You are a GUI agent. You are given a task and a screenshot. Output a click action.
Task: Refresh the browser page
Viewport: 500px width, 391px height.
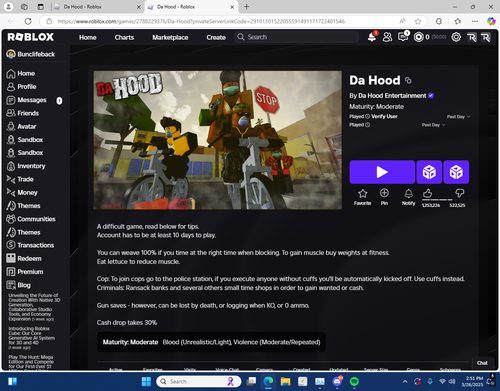pyautogui.click(x=28, y=21)
